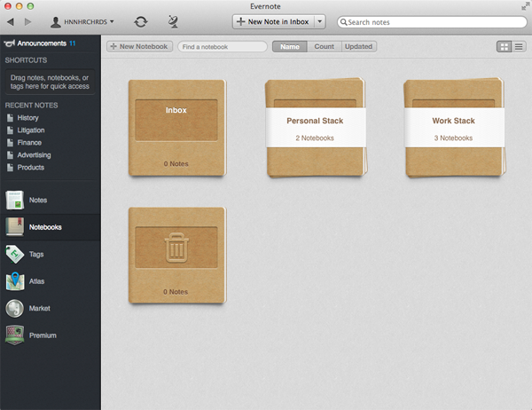The width and height of the screenshot is (532, 410).
Task: Click New Note in Inbox button
Action: 273,21
